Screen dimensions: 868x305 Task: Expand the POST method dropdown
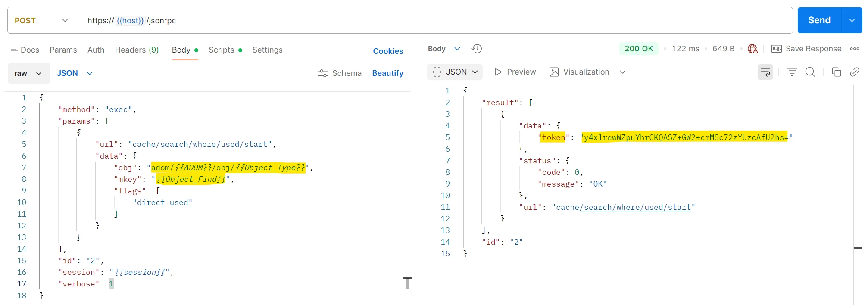click(x=42, y=20)
